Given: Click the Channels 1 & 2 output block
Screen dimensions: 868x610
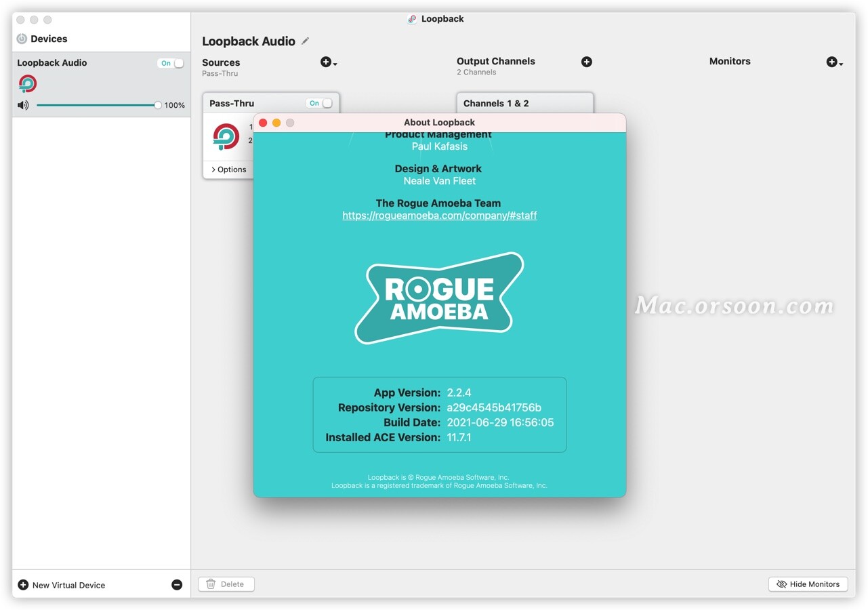Looking at the screenshot, I should (x=525, y=103).
